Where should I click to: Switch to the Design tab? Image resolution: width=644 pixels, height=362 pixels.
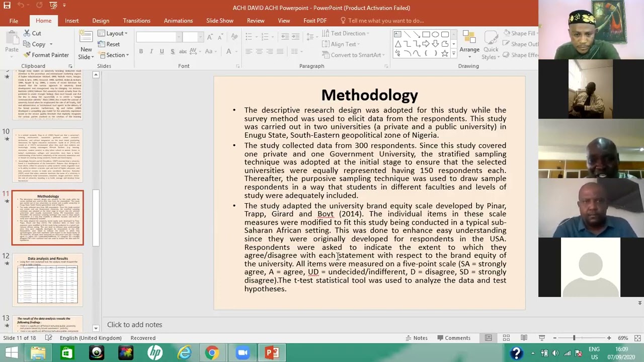(x=101, y=21)
